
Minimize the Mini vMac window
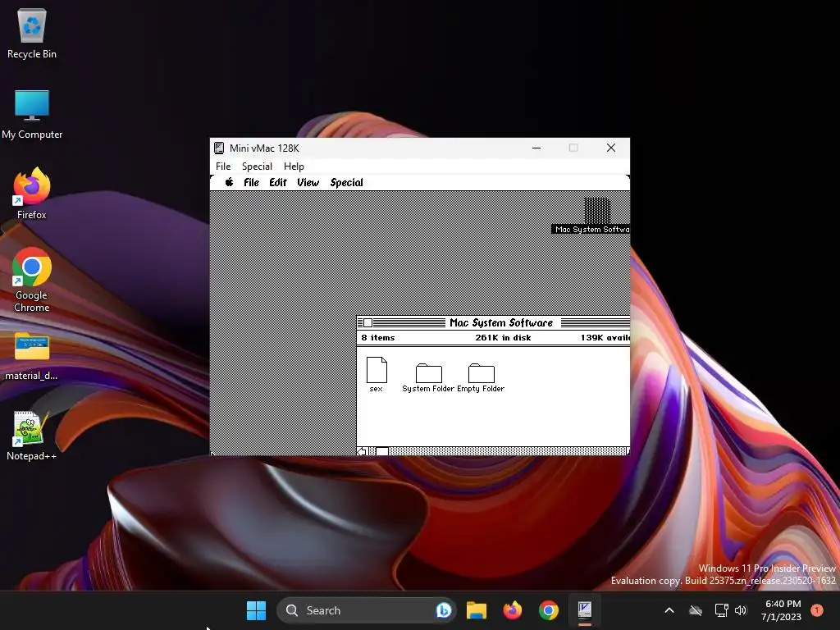[536, 148]
